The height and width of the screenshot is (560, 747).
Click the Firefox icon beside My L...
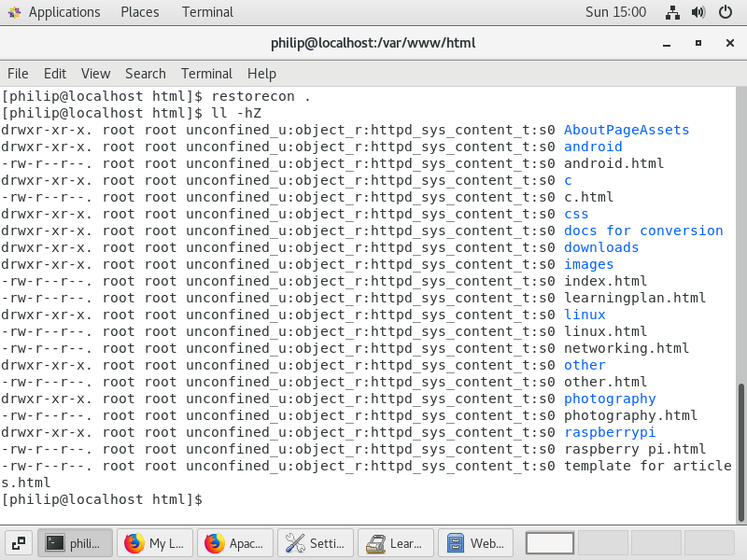point(134,543)
